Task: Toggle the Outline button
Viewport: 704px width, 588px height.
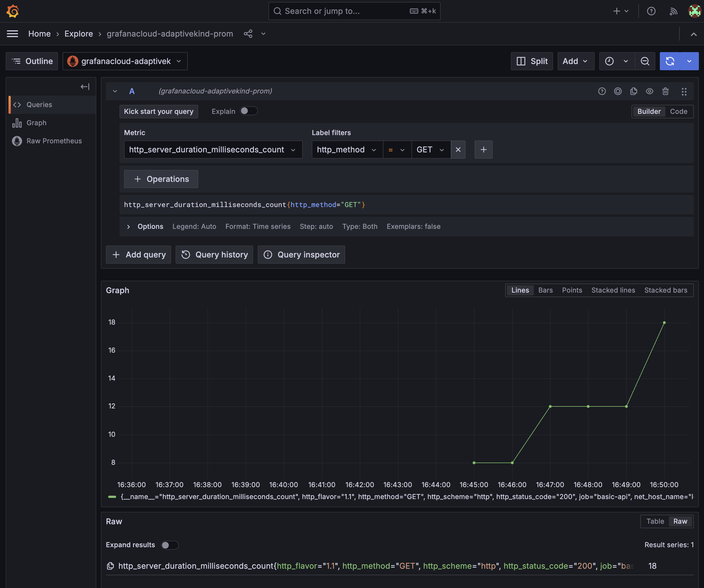Action: coord(32,61)
